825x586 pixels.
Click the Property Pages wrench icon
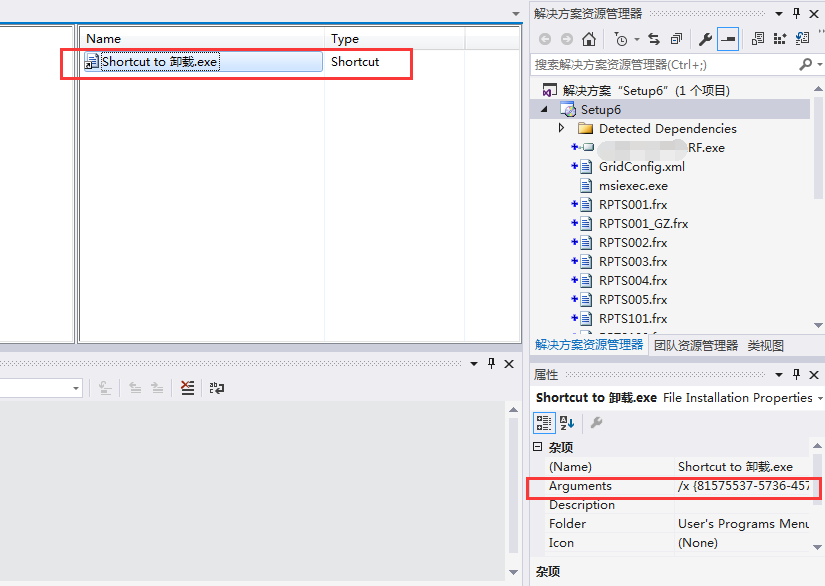pos(596,422)
